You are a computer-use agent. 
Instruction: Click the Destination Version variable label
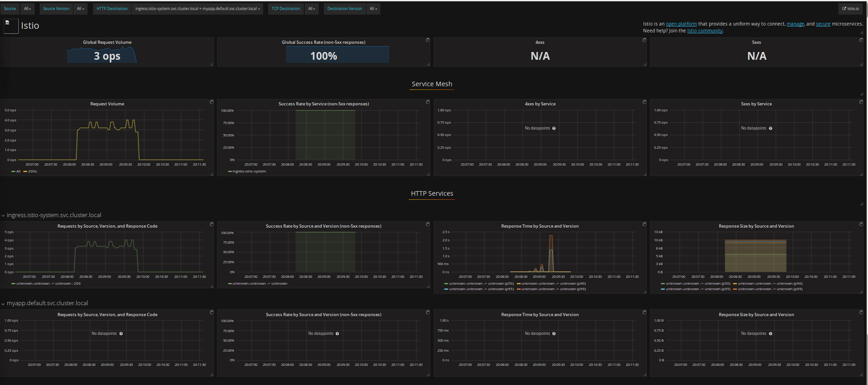[x=345, y=9]
